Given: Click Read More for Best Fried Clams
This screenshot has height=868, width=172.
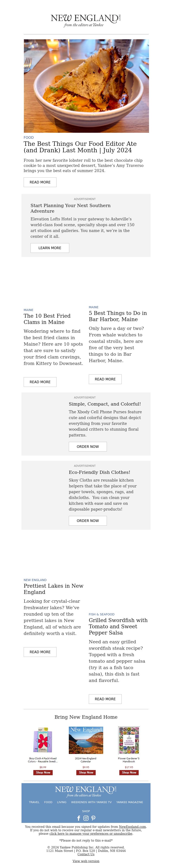Looking at the screenshot, I should click(x=40, y=382).
